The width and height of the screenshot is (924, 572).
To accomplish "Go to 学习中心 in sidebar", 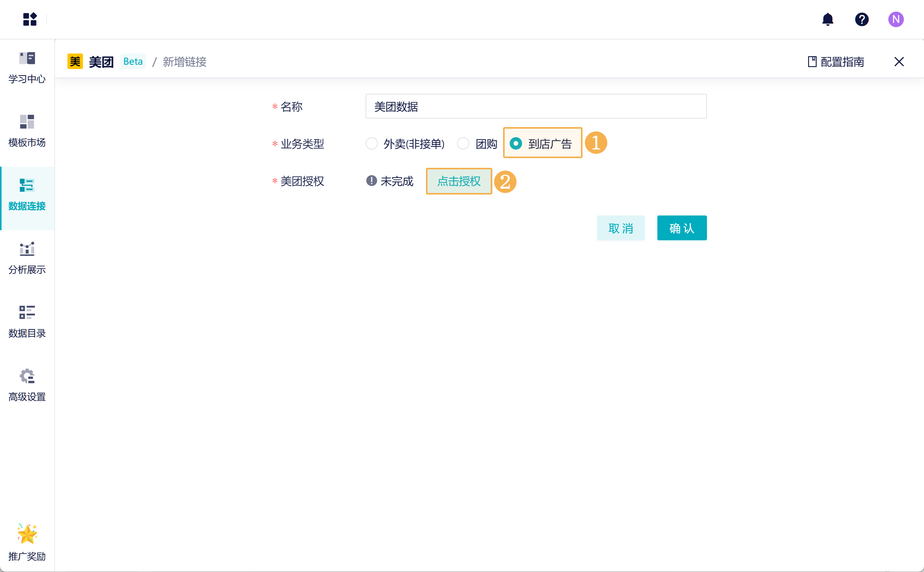I will point(27,67).
